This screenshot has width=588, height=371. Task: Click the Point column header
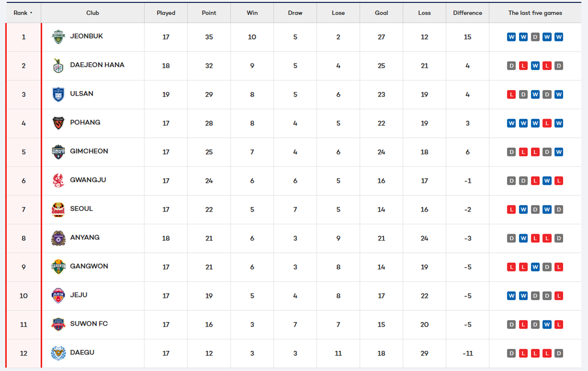coord(209,13)
